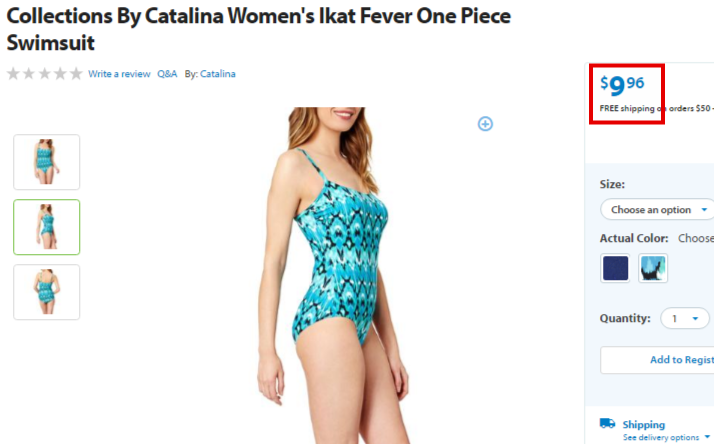Open the Size 'Choose an option' dropdown

tap(657, 209)
